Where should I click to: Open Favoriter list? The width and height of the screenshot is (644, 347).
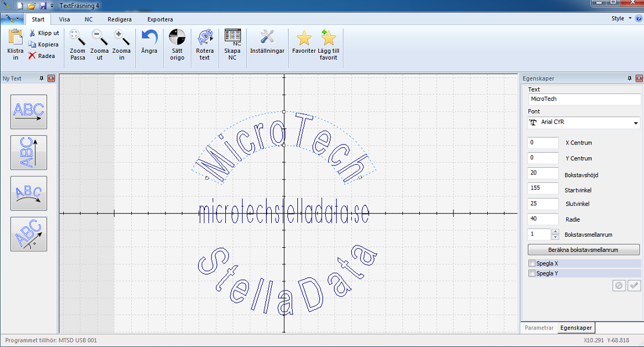tap(304, 41)
